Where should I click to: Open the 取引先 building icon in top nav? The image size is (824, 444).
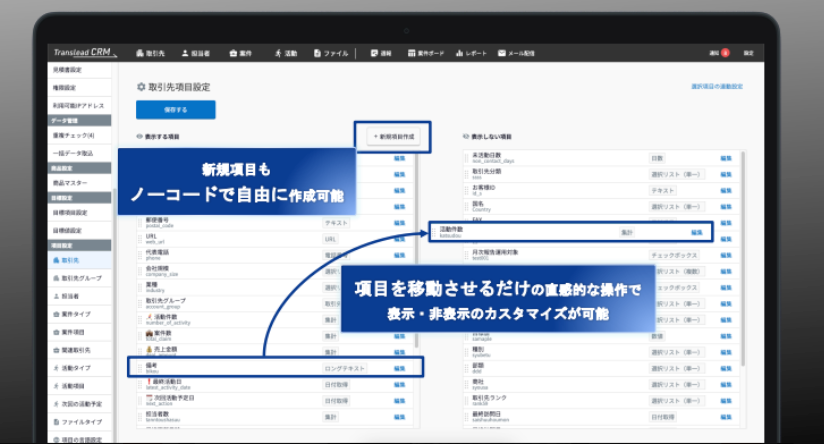tap(140, 53)
